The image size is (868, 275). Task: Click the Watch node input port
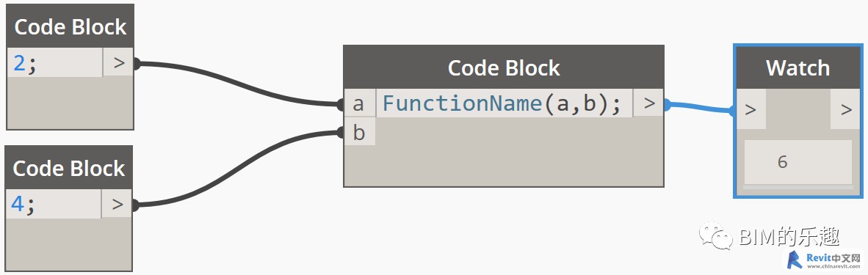[x=751, y=109]
